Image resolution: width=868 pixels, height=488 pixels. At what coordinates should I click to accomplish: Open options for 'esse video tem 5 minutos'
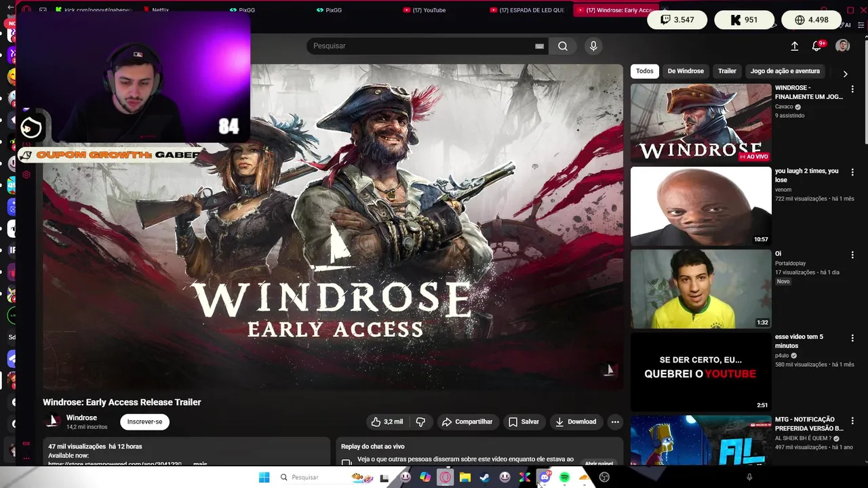852,338
